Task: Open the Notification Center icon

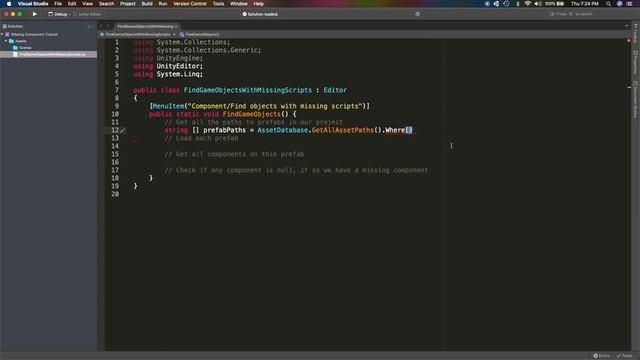Action: click(x=629, y=4)
